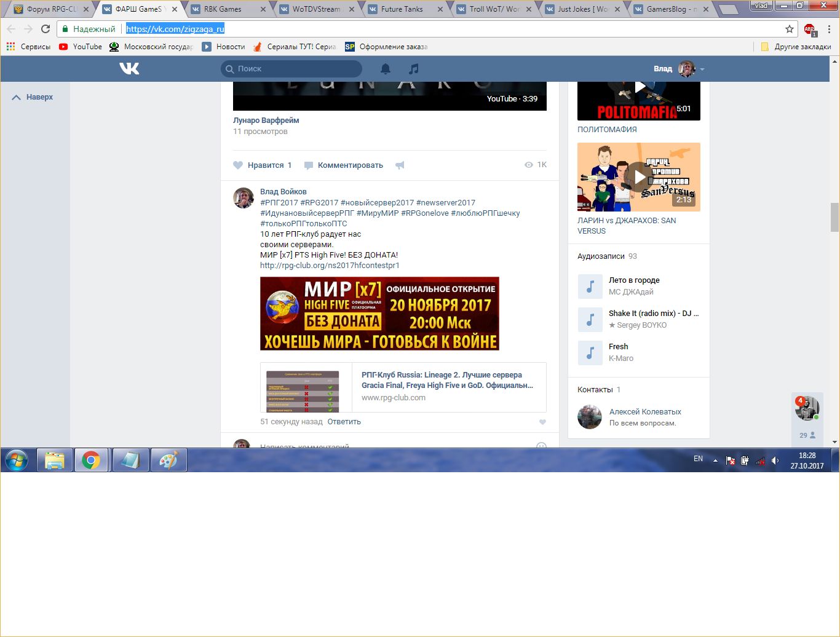The width and height of the screenshot is (840, 637).
Task: Switch to the Форум RPG-Club tab
Action: [52, 9]
